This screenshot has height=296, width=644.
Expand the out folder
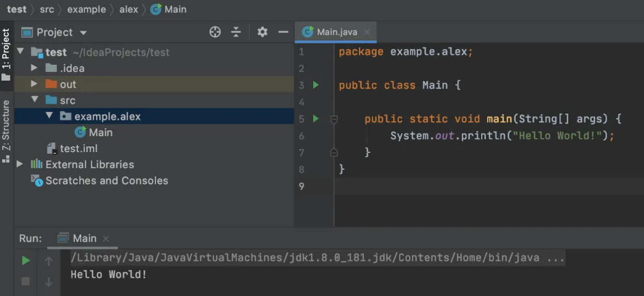coord(34,84)
